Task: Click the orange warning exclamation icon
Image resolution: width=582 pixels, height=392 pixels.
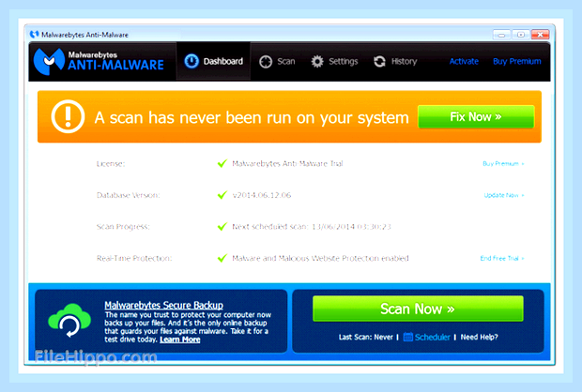Action: pos(68,116)
